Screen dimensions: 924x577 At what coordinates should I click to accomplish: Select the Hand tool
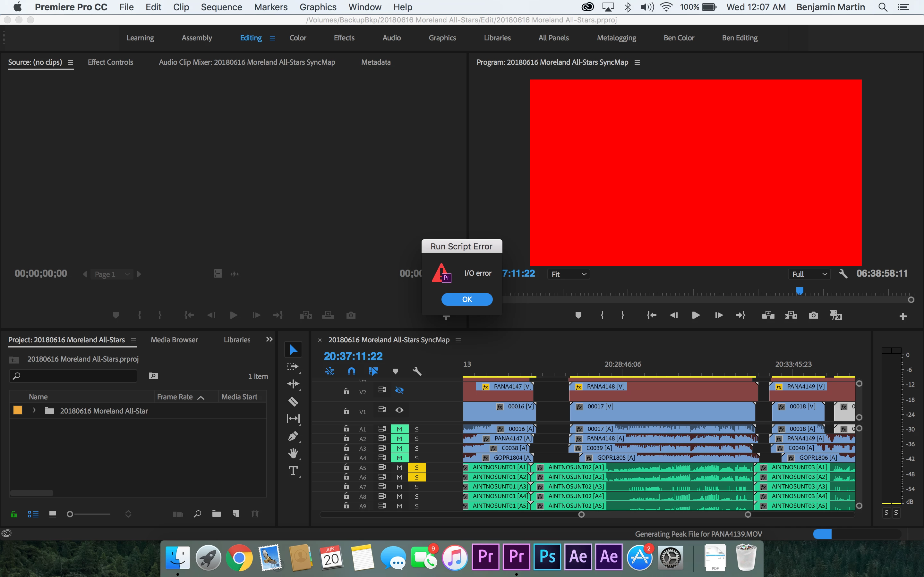pos(293,453)
